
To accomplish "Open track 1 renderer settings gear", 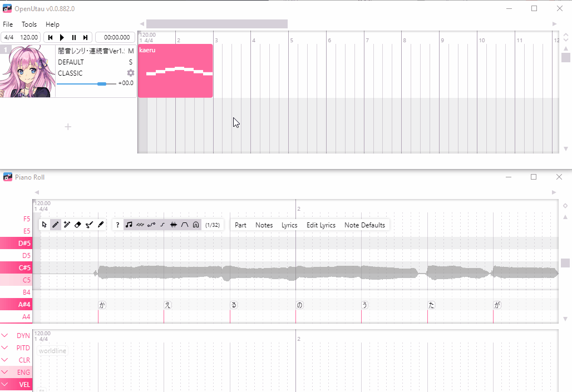I will (131, 73).
